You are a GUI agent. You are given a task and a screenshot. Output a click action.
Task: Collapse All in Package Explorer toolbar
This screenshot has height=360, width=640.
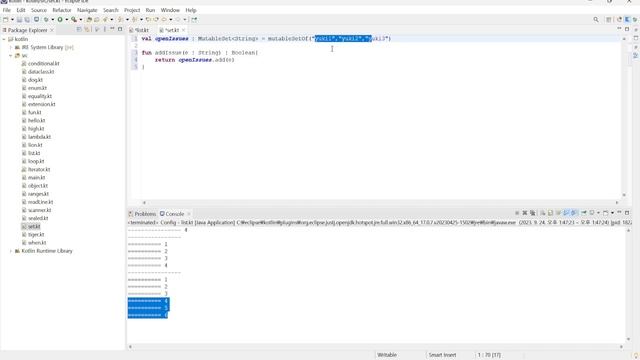pos(79,30)
